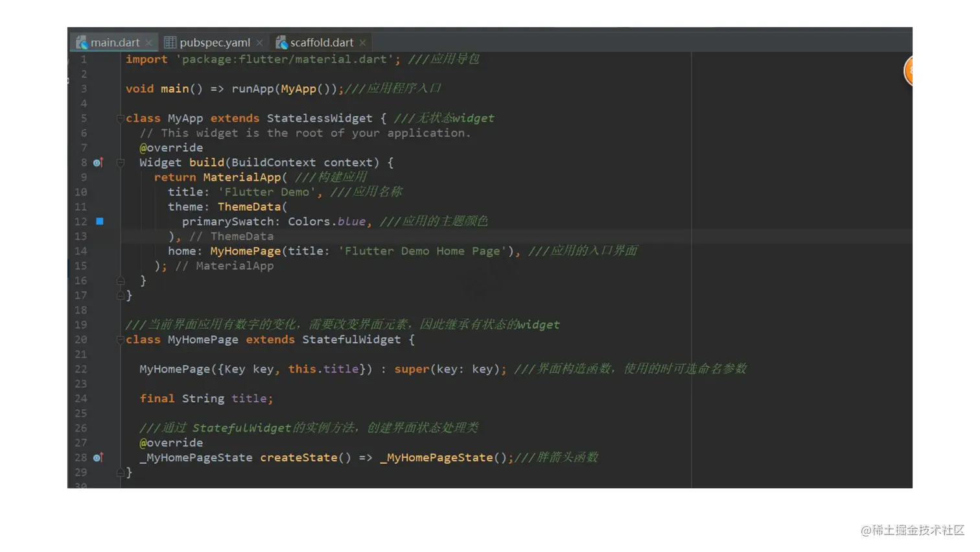Toggle code folding for MyApp class
Viewport: 980px width, 552px height.
point(120,118)
